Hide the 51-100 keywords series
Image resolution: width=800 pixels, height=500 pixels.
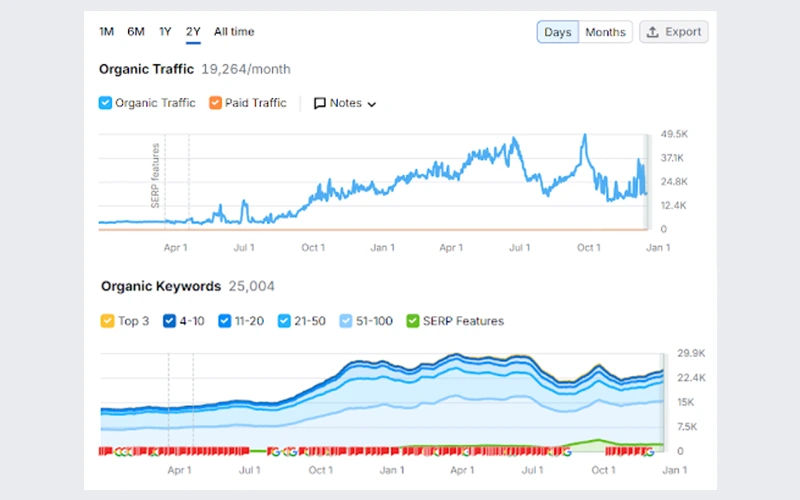346,321
